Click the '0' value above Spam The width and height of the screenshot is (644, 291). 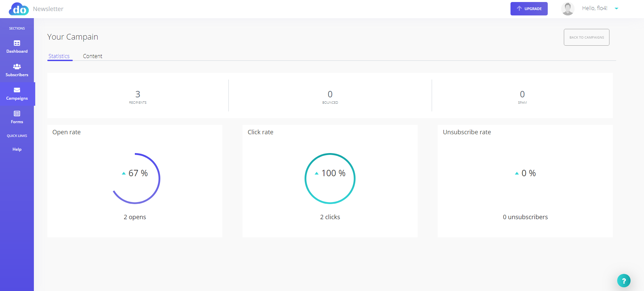(522, 94)
